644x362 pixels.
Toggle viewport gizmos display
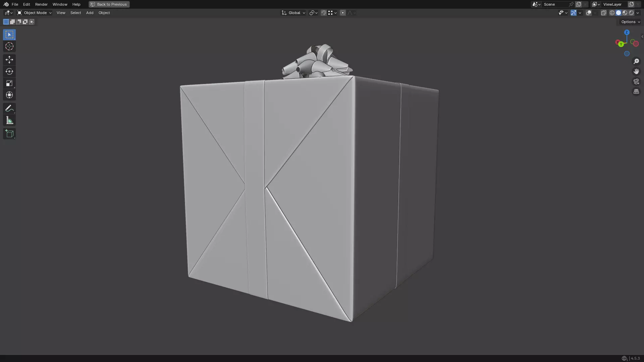point(574,13)
